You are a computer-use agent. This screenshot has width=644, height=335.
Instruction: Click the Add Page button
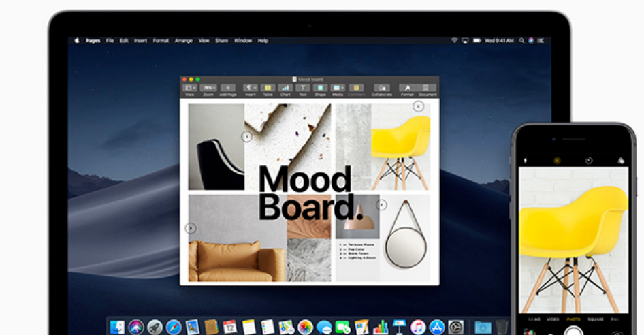pyautogui.click(x=228, y=88)
